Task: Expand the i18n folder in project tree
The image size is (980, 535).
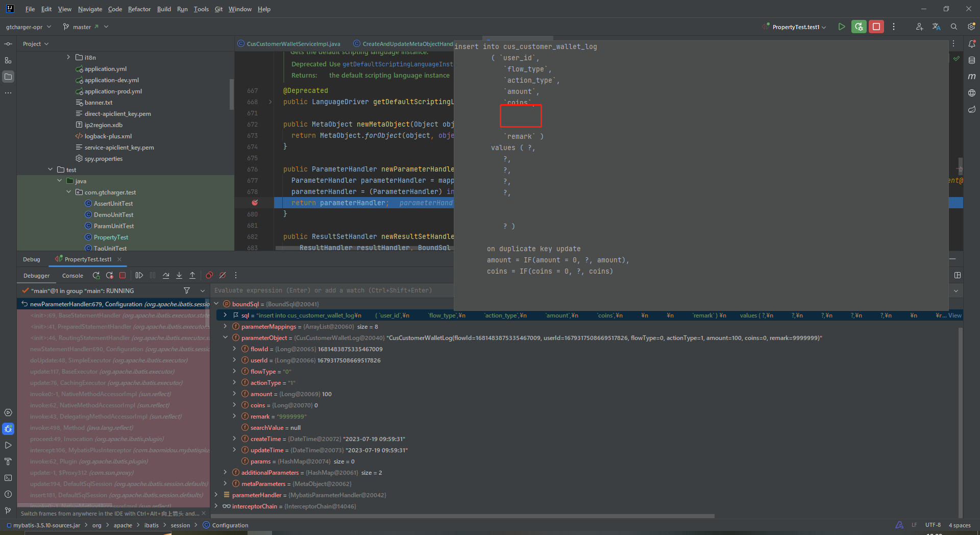Action: pos(68,58)
